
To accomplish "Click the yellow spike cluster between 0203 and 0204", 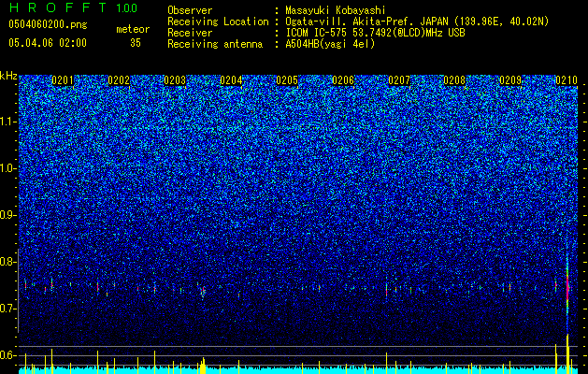I will point(203,366).
